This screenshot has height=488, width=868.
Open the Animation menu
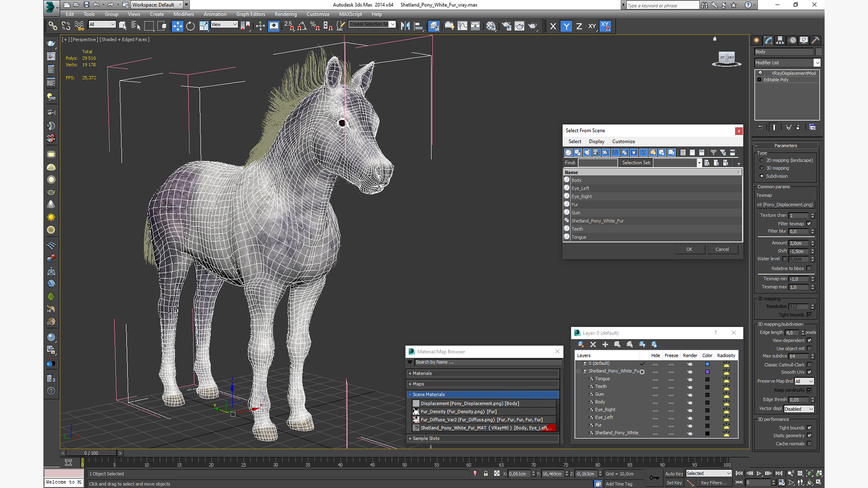point(215,14)
